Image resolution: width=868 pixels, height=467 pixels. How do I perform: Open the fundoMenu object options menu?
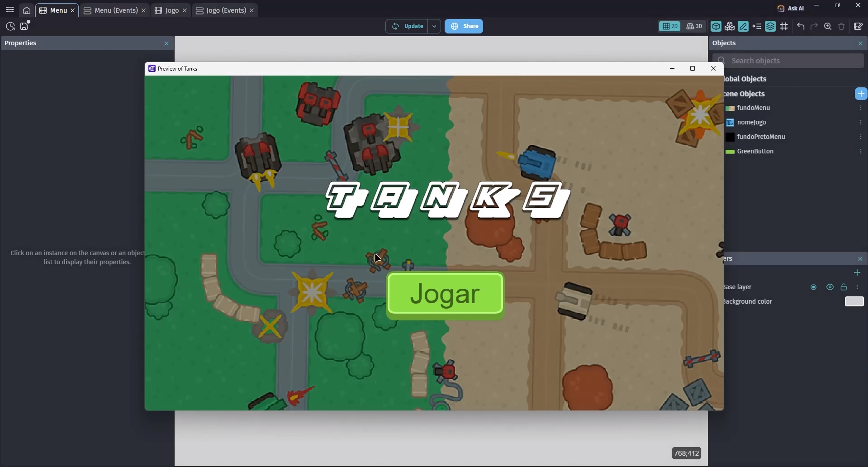(x=861, y=108)
